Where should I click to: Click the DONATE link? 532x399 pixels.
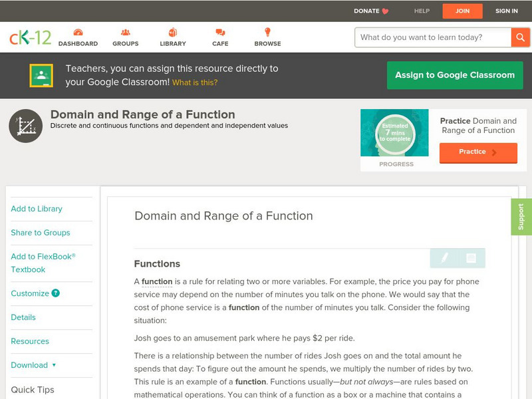click(366, 11)
